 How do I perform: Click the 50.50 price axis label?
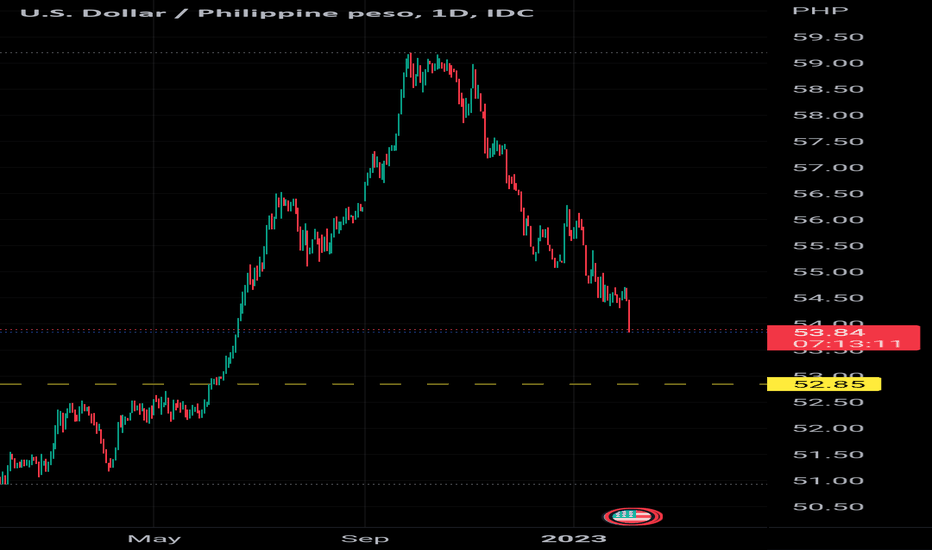click(828, 507)
